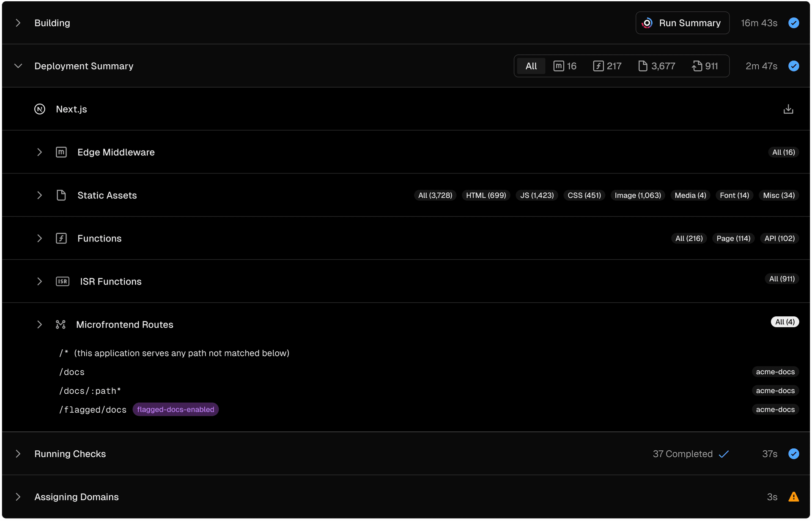Collapse the Deployment Summary section
812x521 pixels.
pos(18,66)
